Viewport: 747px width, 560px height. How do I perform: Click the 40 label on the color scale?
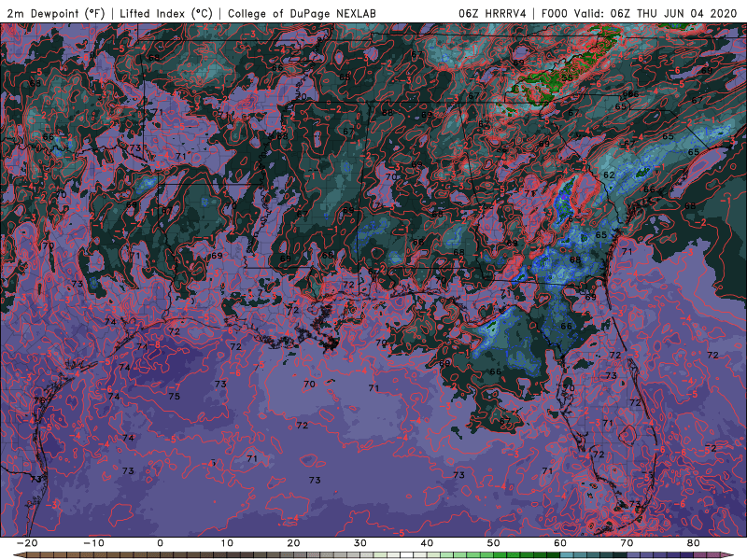427,543
